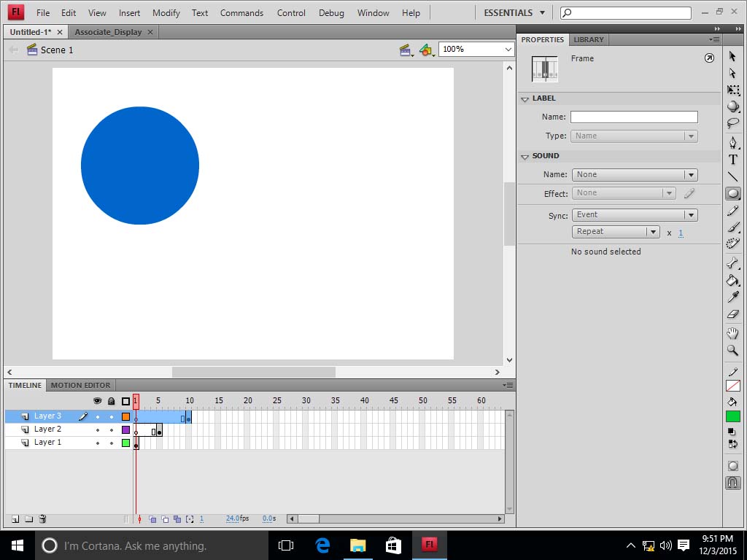This screenshot has height=560, width=747.
Task: Lock or unlock all layers icon
Action: [x=112, y=401]
